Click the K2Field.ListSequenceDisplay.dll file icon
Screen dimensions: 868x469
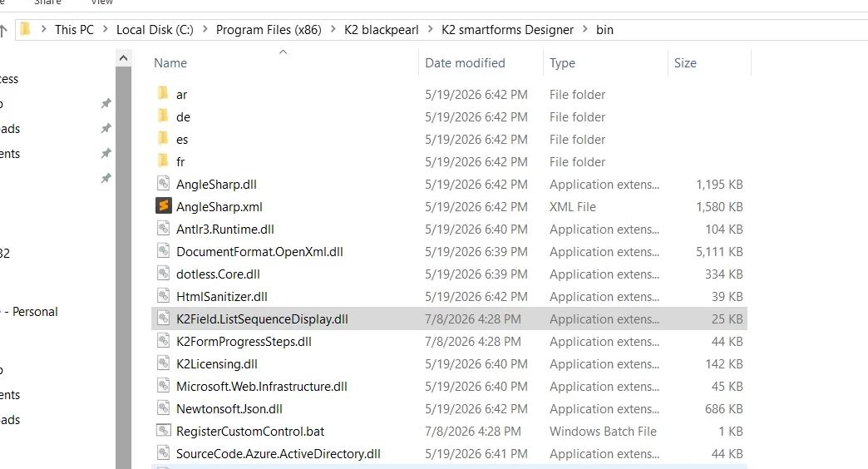tap(163, 318)
